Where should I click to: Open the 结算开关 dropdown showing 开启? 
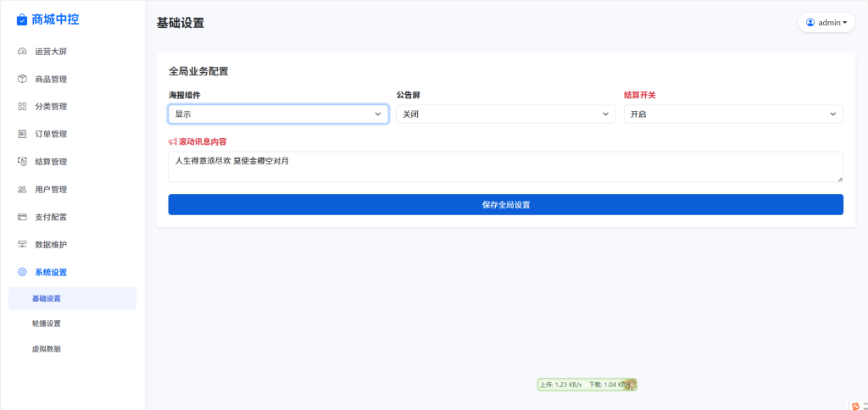(x=733, y=114)
